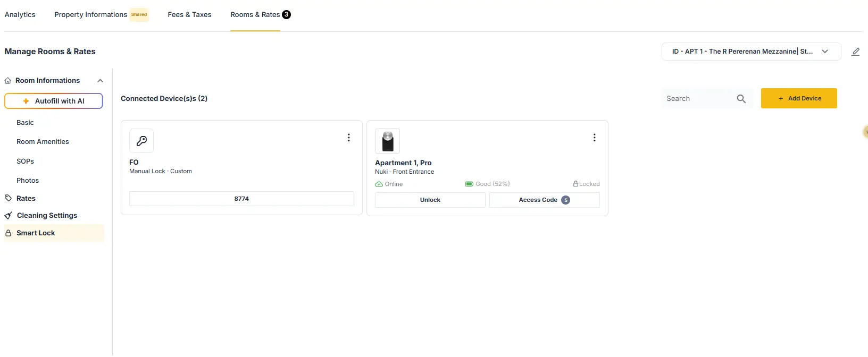The image size is (868, 357).
Task: Click the Locked padlock status icon
Action: tap(575, 184)
